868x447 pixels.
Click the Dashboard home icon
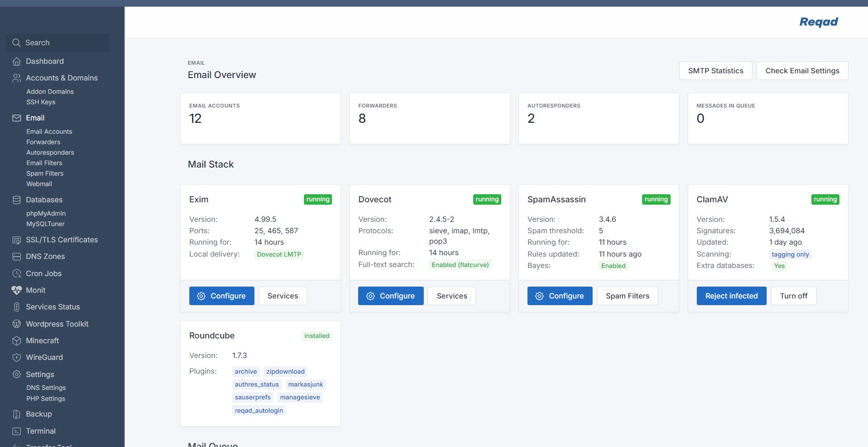click(x=17, y=61)
